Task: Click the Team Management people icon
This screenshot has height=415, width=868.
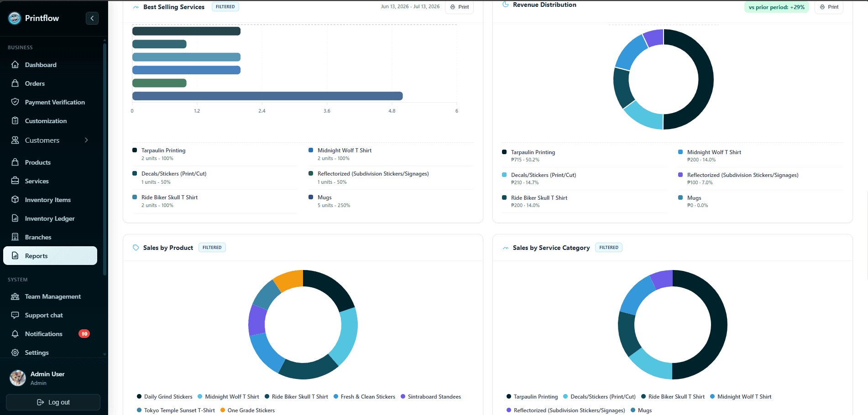Action: coord(15,296)
